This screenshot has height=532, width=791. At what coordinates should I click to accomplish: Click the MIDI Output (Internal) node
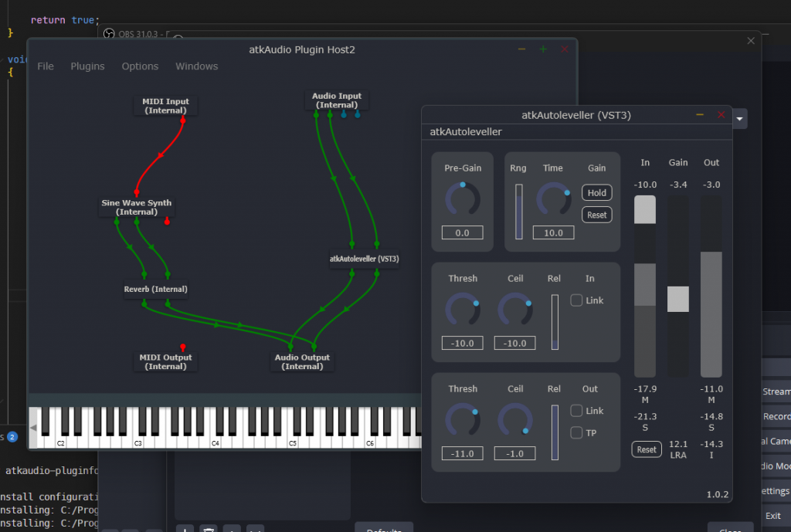pyautogui.click(x=165, y=361)
